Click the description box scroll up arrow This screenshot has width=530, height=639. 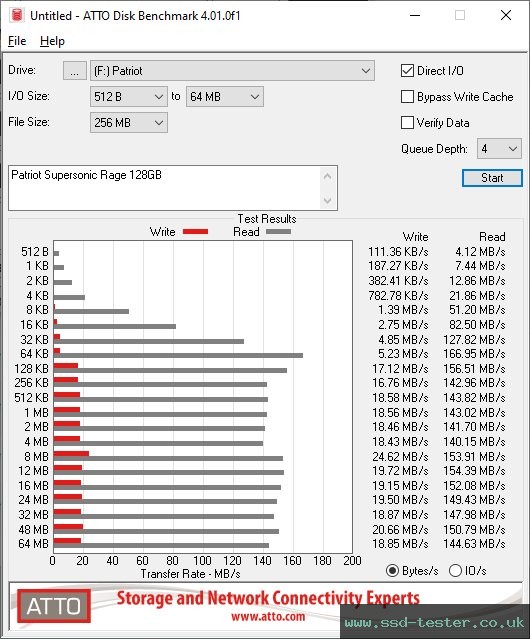point(328,176)
